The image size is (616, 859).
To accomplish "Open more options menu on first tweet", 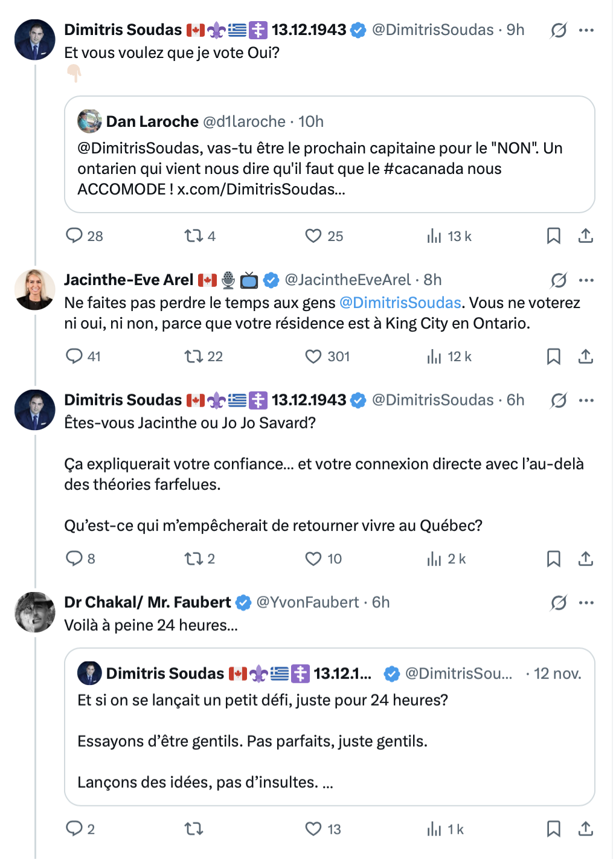I will coord(586,30).
